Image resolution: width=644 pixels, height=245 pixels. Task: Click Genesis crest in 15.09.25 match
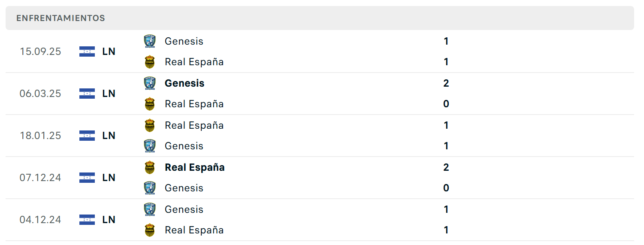150,41
